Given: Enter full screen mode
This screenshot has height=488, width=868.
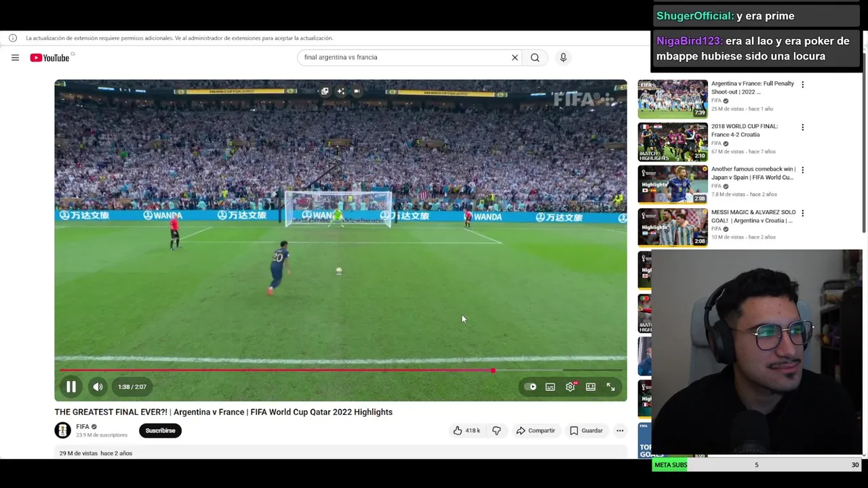Looking at the screenshot, I should [x=610, y=387].
